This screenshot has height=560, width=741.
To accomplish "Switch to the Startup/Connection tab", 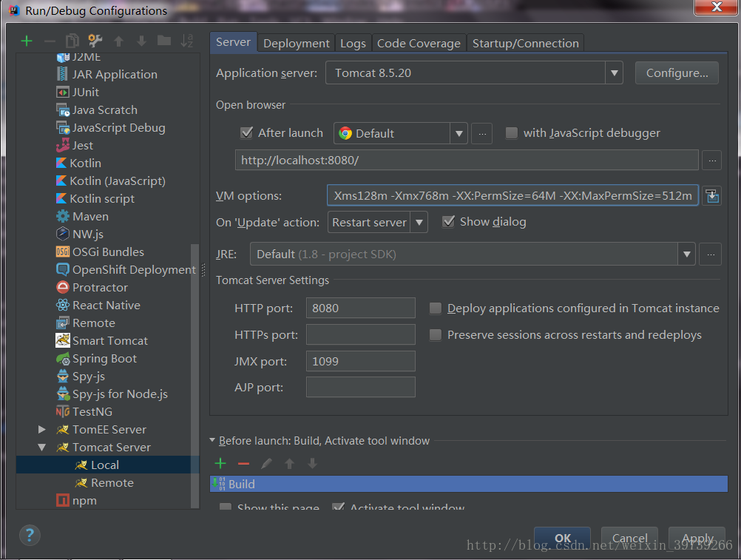I will (x=526, y=44).
